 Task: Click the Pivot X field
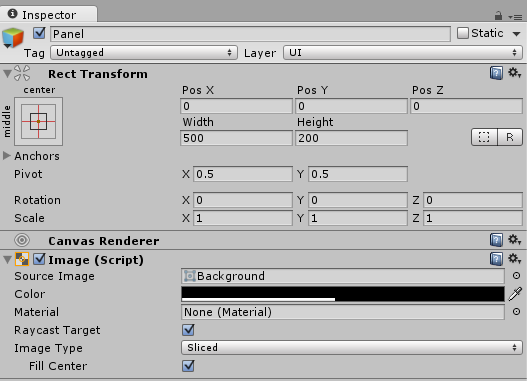(x=243, y=174)
